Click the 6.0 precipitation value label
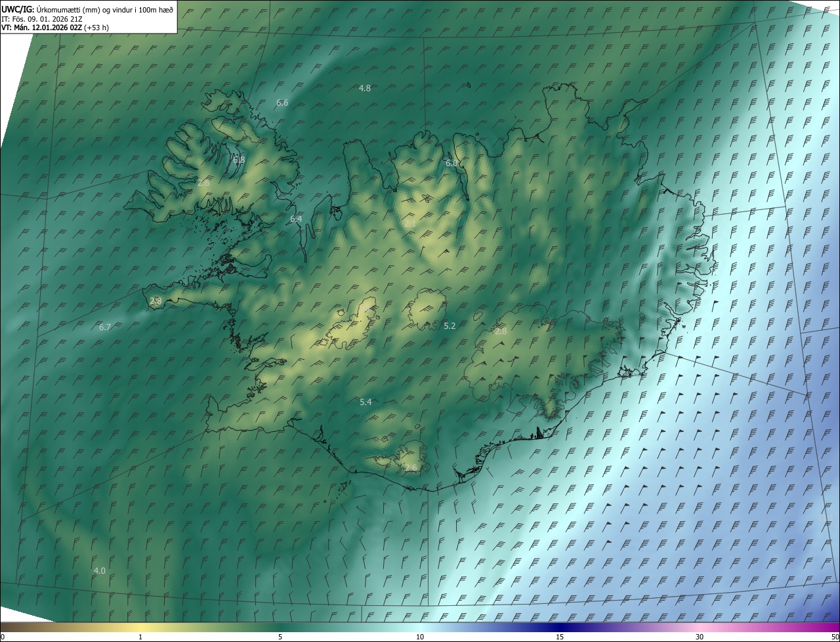The image size is (840, 642). 451,163
